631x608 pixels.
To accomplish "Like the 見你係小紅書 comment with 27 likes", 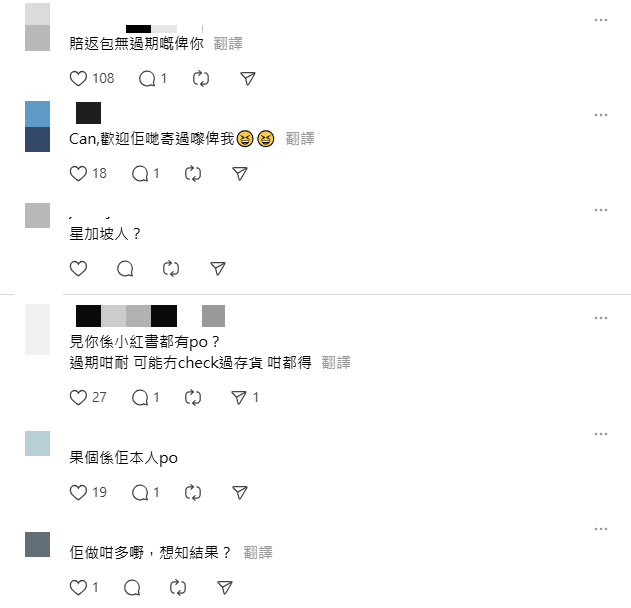I will click(x=78, y=398).
